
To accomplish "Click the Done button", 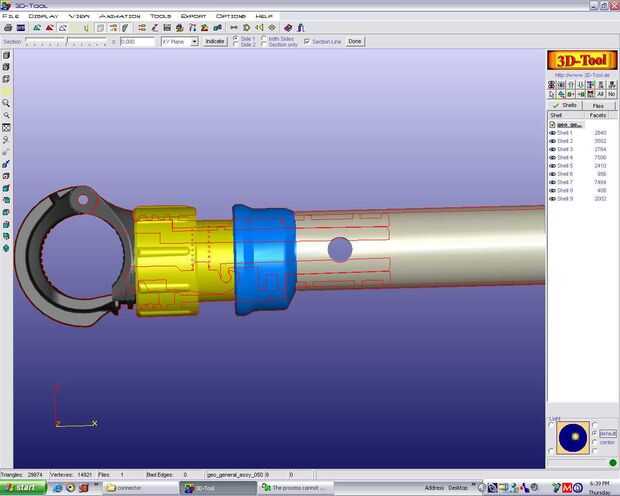I will (x=355, y=42).
